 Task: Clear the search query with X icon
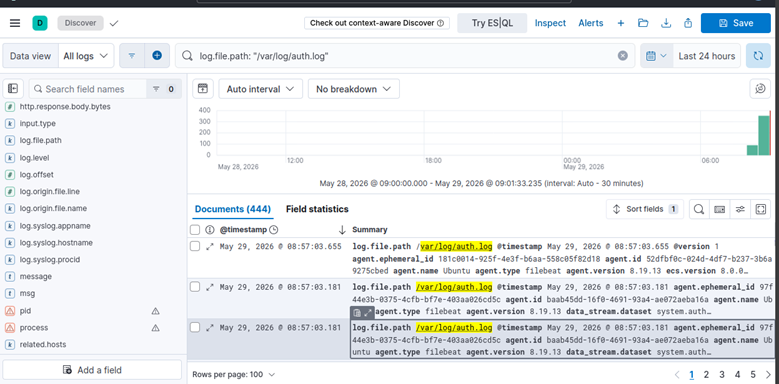[623, 56]
